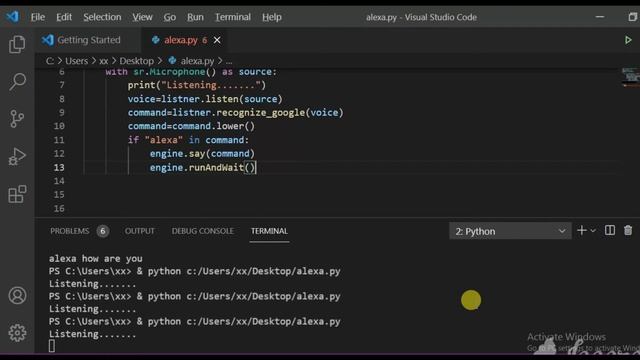640x360 pixels.
Task: Switch to the Problems panel tab
Action: tap(69, 231)
